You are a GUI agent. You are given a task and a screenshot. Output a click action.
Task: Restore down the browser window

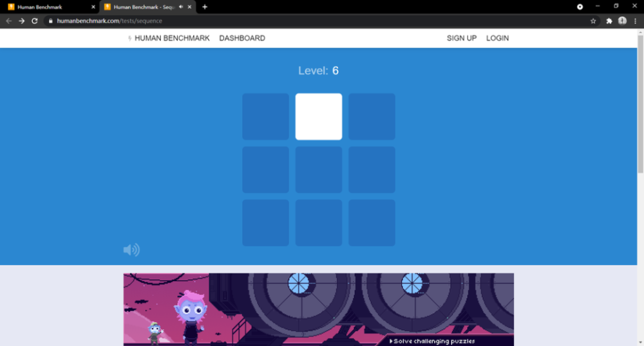coord(616,6)
